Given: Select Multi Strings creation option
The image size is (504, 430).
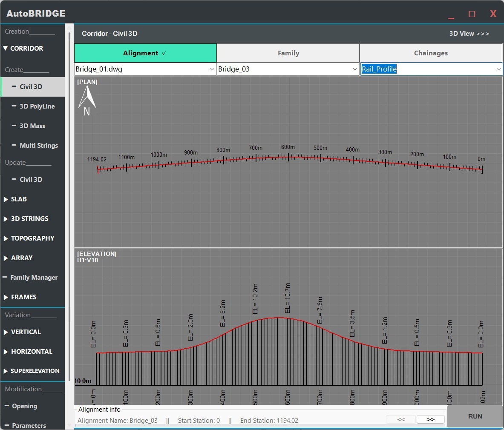Looking at the screenshot, I should [x=38, y=146].
